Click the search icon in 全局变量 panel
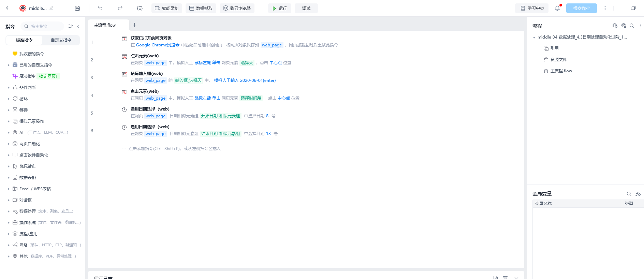This screenshot has height=279, width=644. [x=629, y=194]
